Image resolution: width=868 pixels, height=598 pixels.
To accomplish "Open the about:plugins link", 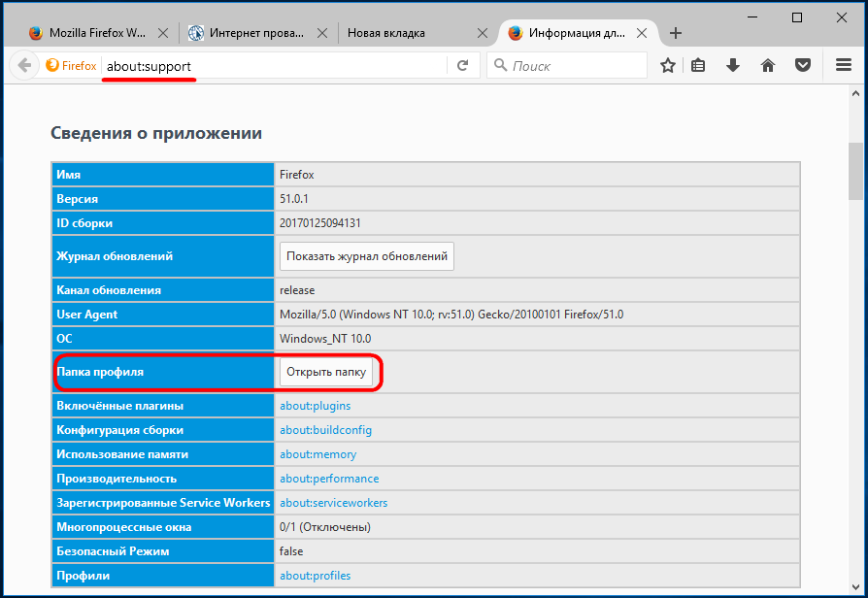I will coord(315,406).
